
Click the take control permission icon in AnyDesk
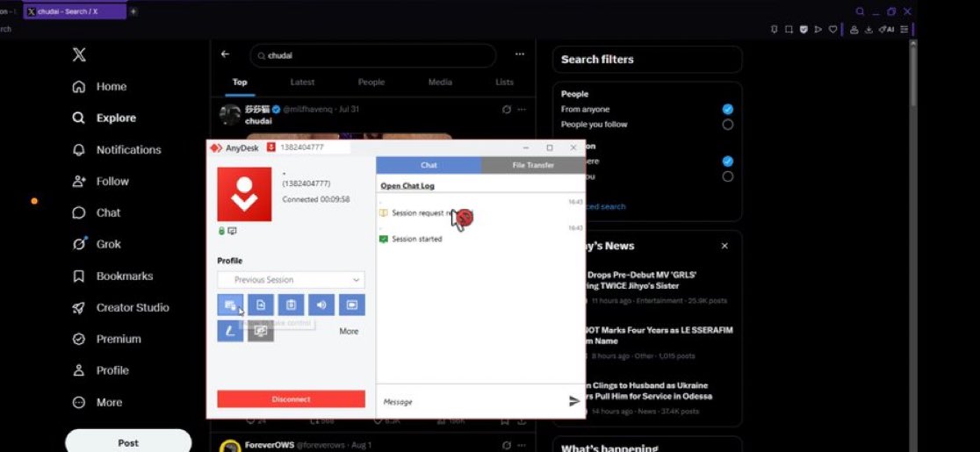tap(230, 305)
